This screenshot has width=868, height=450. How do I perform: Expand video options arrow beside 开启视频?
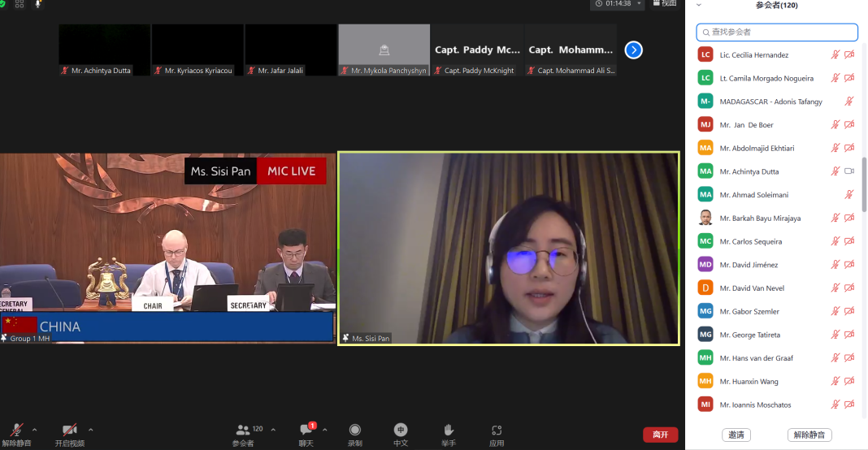click(x=90, y=430)
